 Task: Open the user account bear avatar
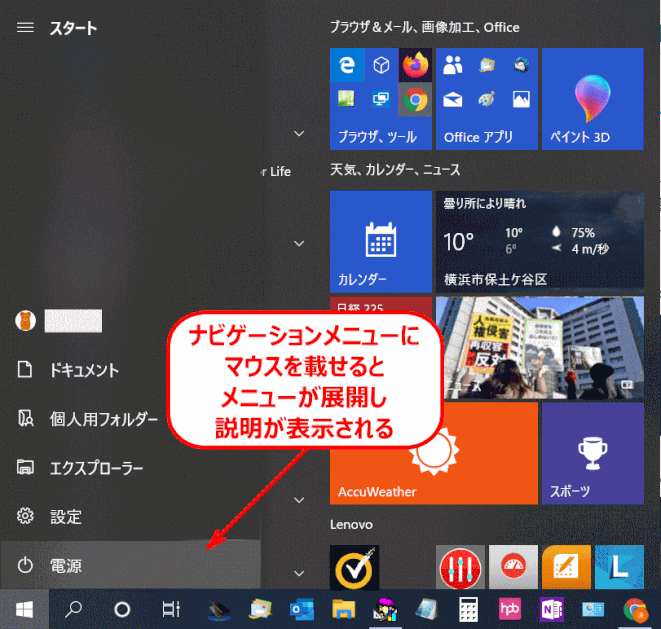[25, 321]
